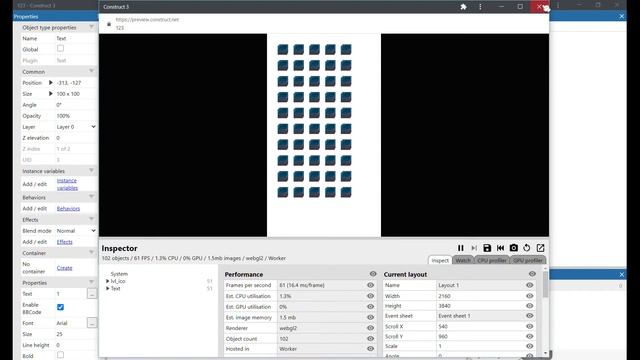Viewport: 640px width, 360px height.
Task: Click the lock icon beside preview URL
Action: point(109,24)
